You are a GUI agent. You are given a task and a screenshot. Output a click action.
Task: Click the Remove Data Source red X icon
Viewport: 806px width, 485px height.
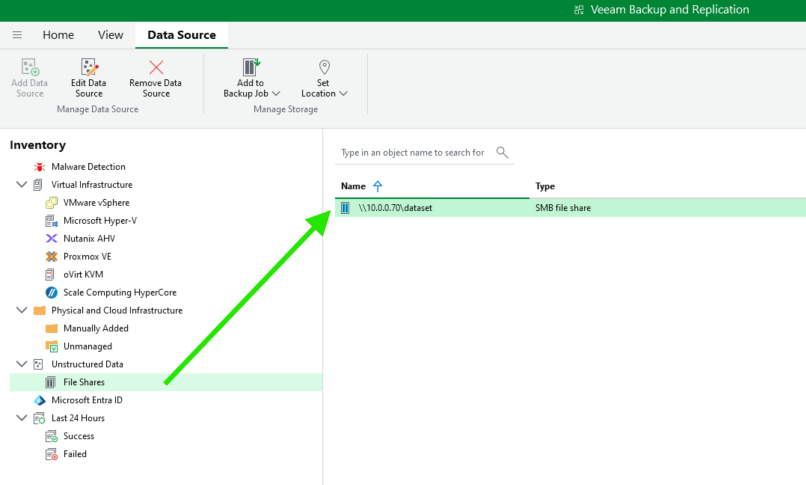156,68
